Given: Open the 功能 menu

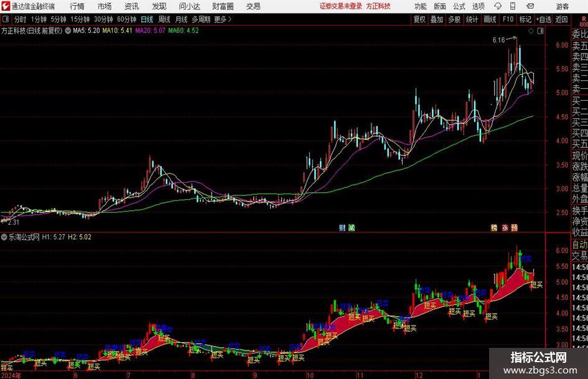Looking at the screenshot, I should tap(421, 6).
